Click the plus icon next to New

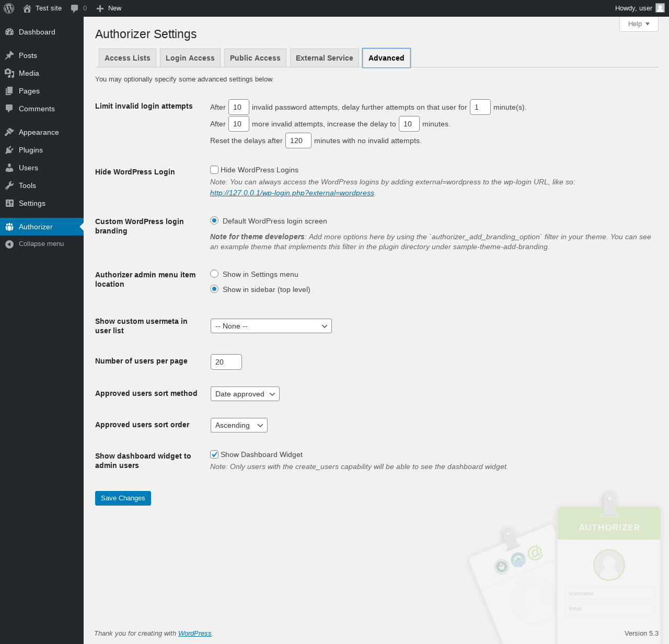100,8
